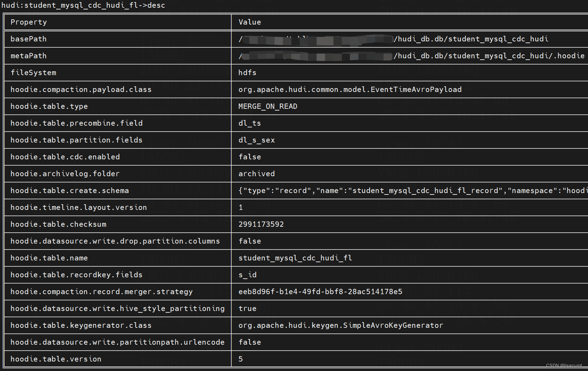The image size is (588, 371).
Task: Select false value for partitionpath.urlencode
Action: [x=250, y=342]
